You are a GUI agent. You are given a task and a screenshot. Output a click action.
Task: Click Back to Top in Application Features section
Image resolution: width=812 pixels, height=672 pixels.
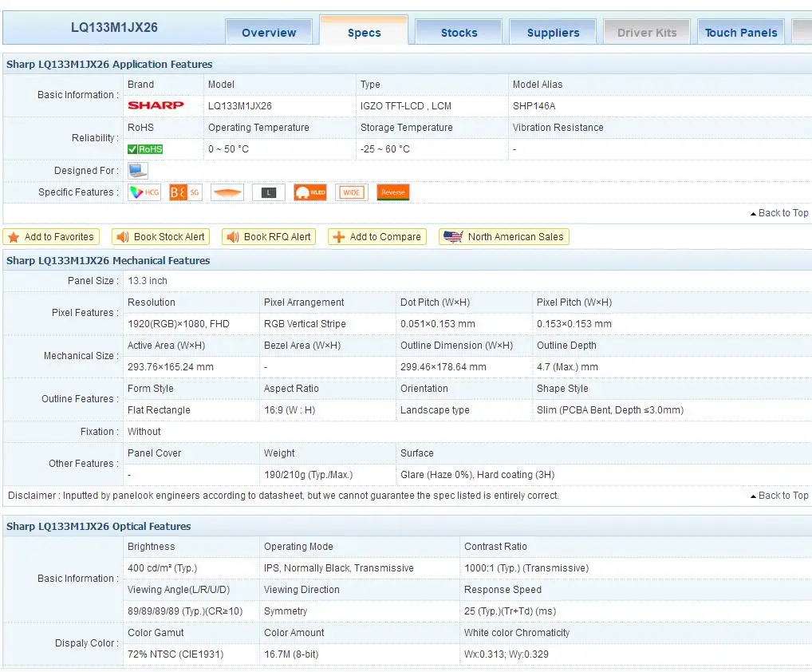tap(779, 213)
